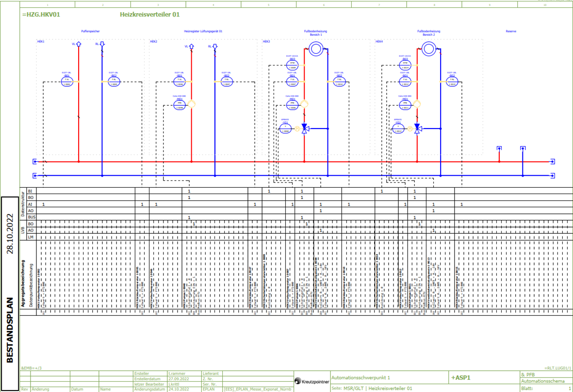This screenshot has height=392, width=573.
Task: Select the HEK4 floor heating coil symbol
Action: tap(428, 49)
